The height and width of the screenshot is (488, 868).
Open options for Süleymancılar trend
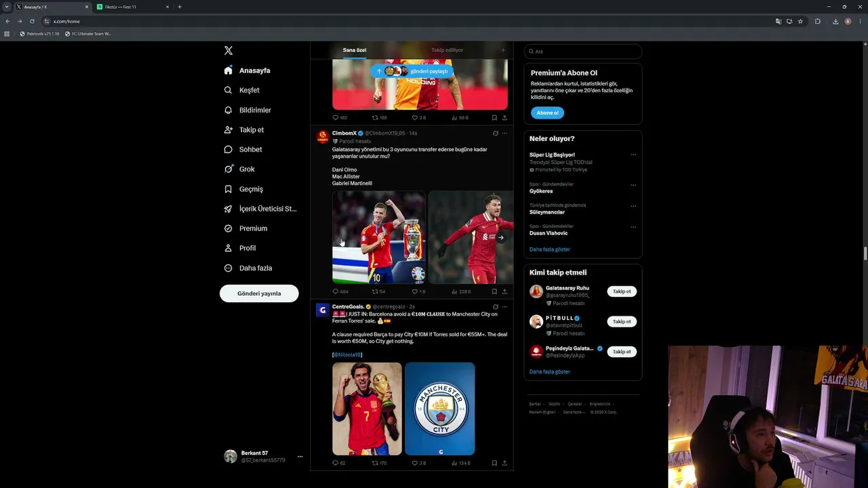633,206
